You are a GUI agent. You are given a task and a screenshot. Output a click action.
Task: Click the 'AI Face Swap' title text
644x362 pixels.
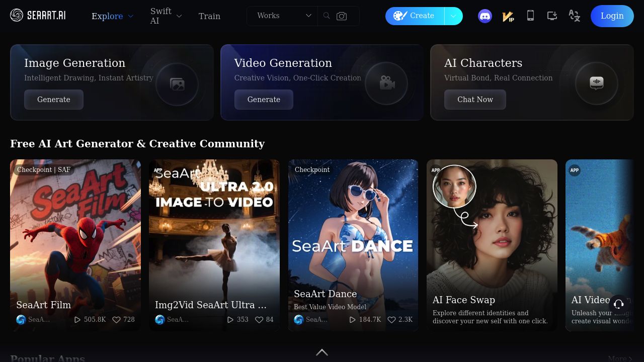tap(464, 300)
